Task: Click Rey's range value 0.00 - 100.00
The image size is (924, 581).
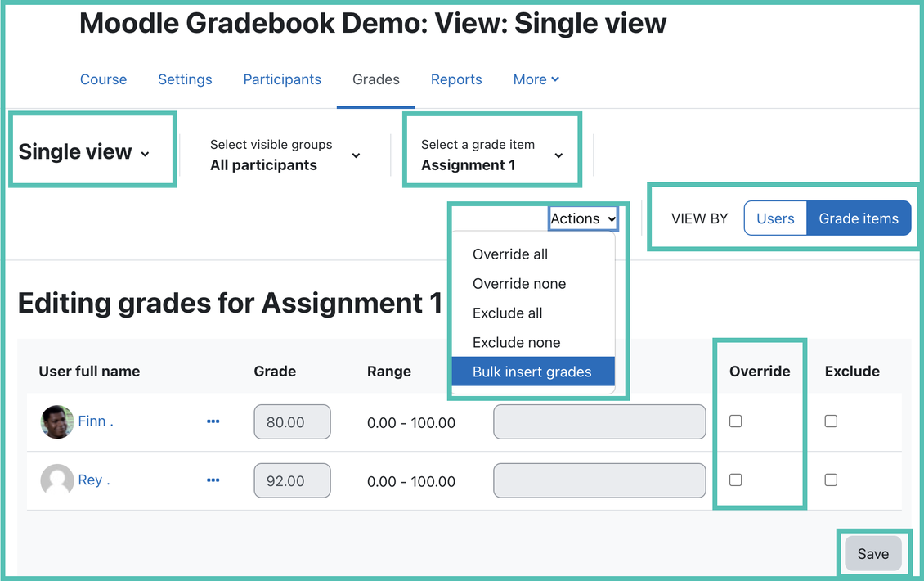Action: 411,481
